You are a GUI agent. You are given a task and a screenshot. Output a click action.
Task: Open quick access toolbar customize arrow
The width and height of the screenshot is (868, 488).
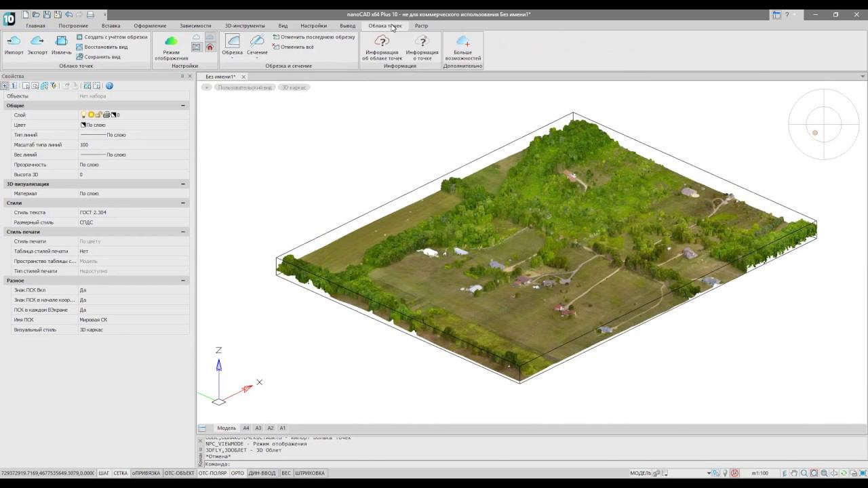coord(105,14)
